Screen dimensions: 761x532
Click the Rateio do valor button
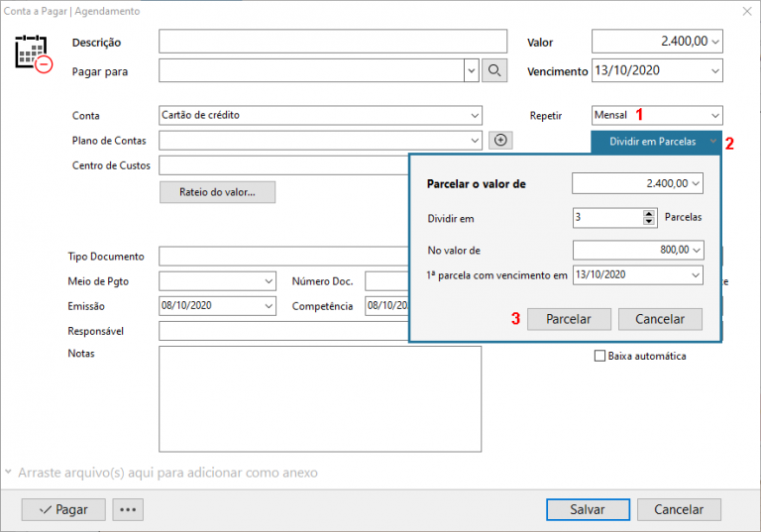tap(217, 191)
